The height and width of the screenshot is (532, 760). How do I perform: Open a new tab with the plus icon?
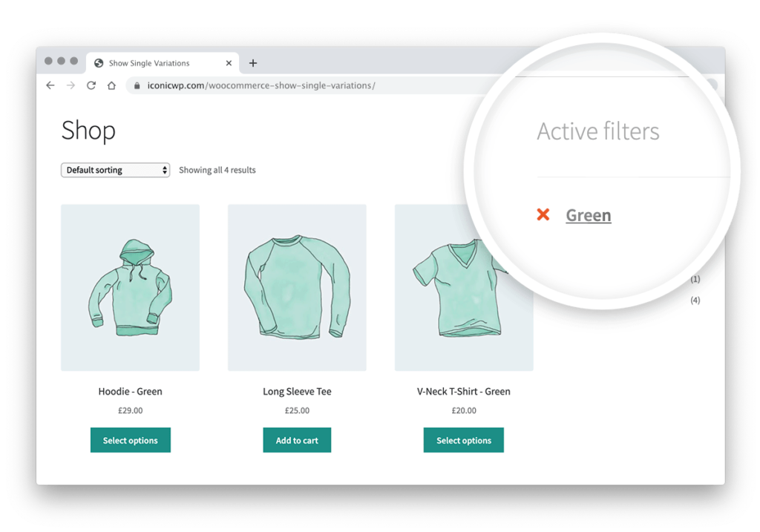click(x=253, y=63)
